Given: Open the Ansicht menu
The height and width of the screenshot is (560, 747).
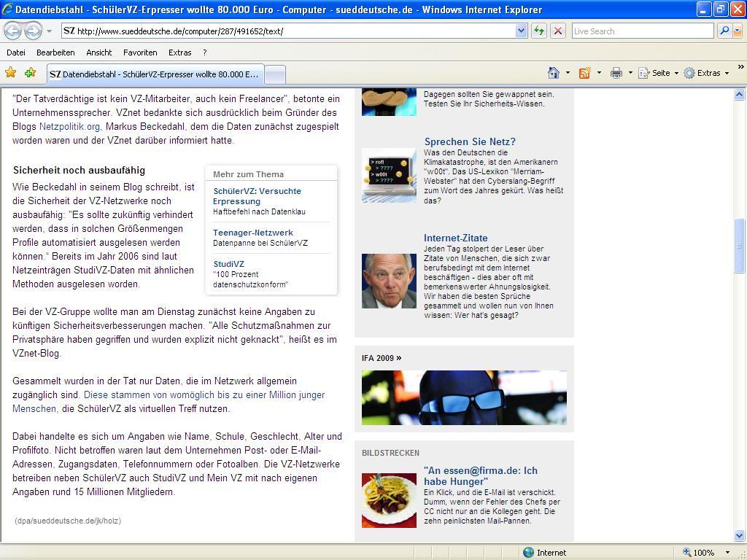Looking at the screenshot, I should point(99,52).
